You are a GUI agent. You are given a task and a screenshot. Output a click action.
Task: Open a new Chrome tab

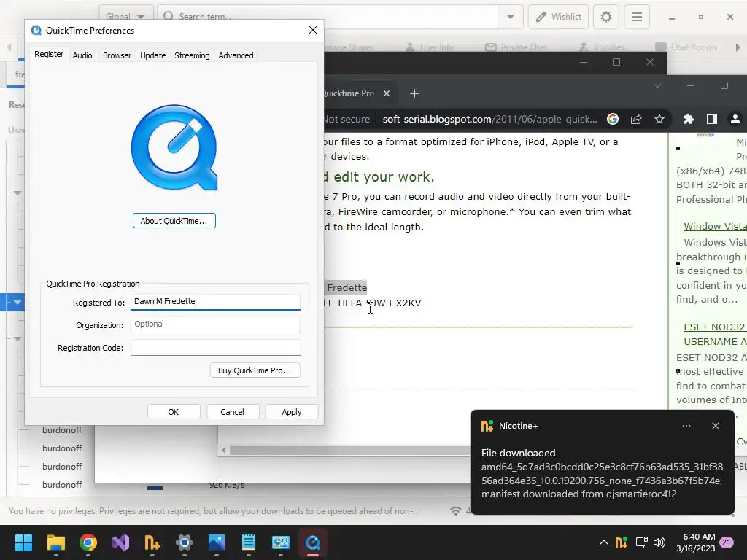pyautogui.click(x=414, y=93)
